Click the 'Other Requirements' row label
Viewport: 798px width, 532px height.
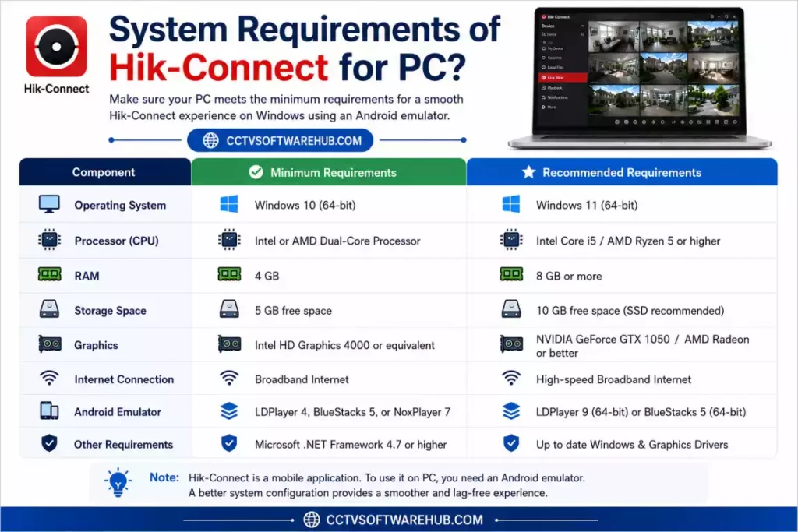123,445
